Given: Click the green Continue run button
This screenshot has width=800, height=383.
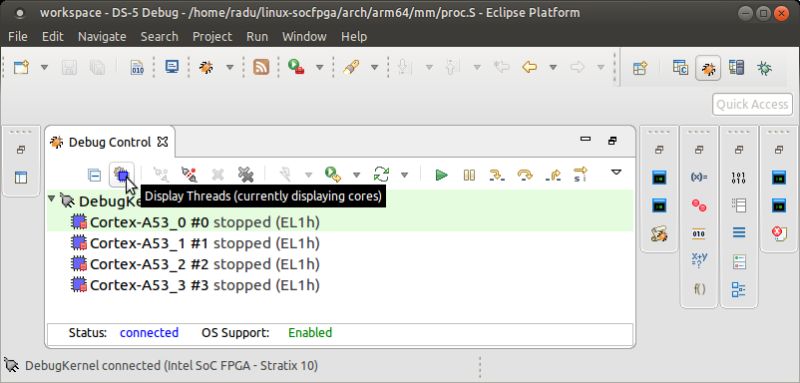Looking at the screenshot, I should click(x=441, y=175).
